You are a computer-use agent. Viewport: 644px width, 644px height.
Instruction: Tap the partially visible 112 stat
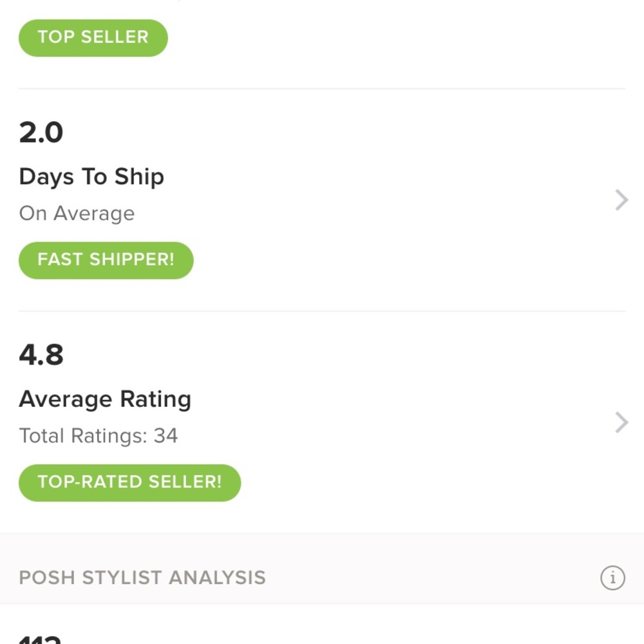point(40,639)
